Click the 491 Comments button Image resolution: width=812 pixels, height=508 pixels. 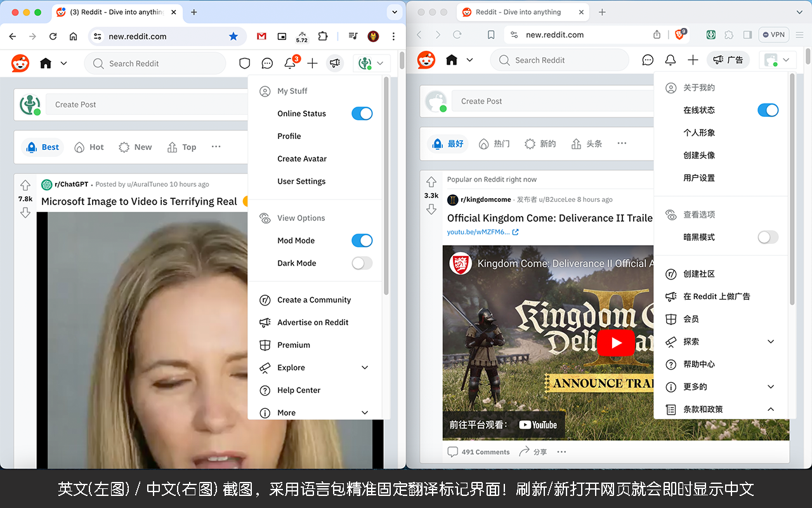pos(479,451)
